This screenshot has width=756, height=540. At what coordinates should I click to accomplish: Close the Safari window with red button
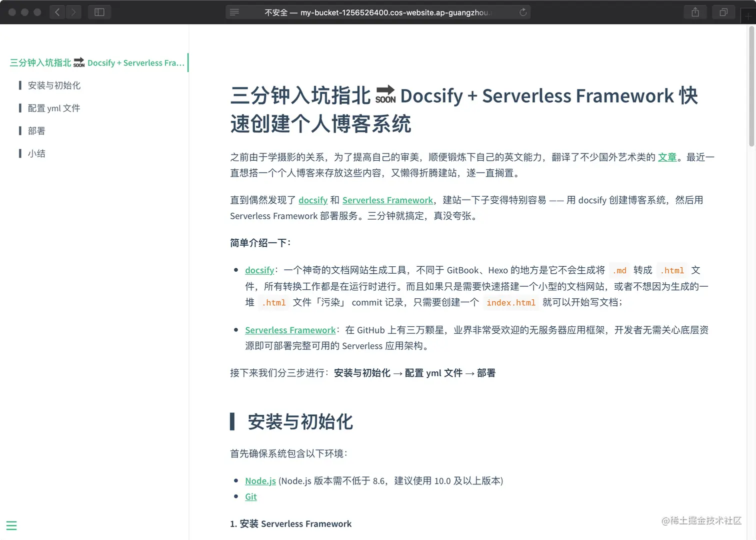tap(12, 12)
